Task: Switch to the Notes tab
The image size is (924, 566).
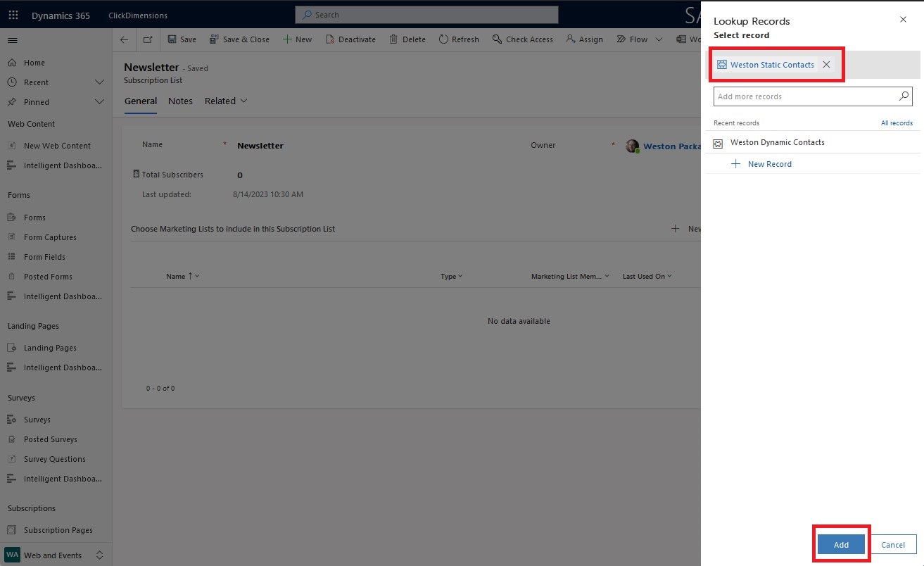Action: coord(180,101)
